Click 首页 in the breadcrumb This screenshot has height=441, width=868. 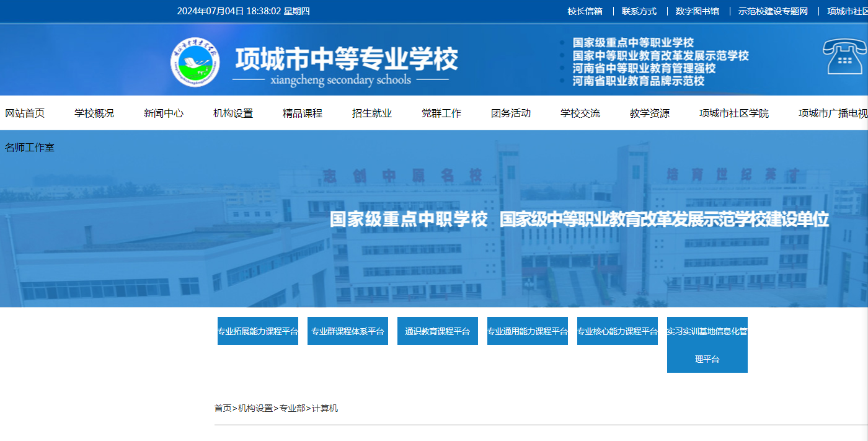tap(223, 408)
